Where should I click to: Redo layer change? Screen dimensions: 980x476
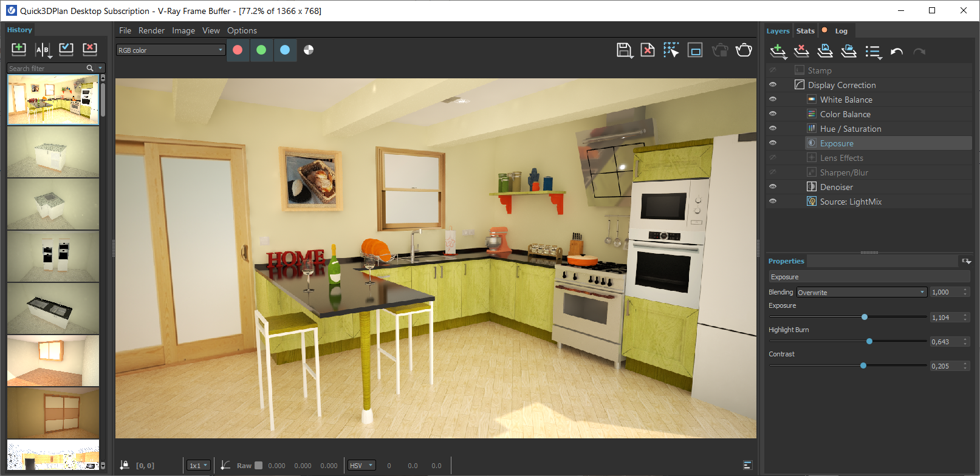point(919,52)
